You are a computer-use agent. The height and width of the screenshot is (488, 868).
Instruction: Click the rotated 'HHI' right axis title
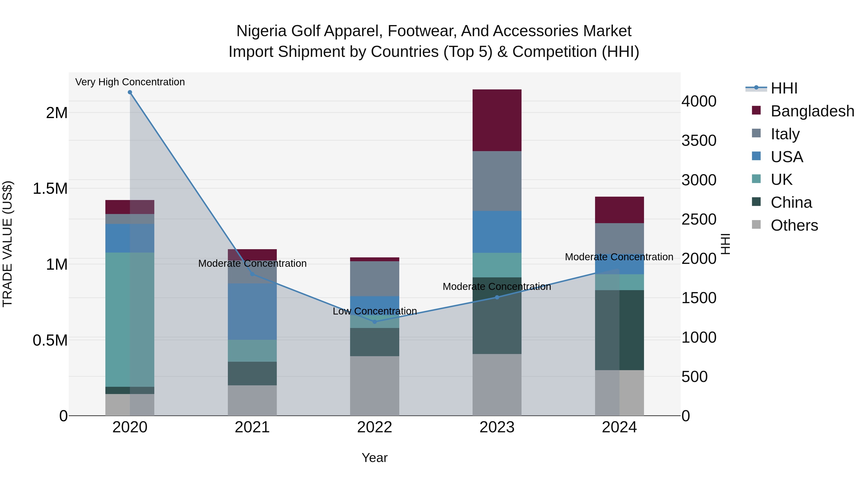725,244
